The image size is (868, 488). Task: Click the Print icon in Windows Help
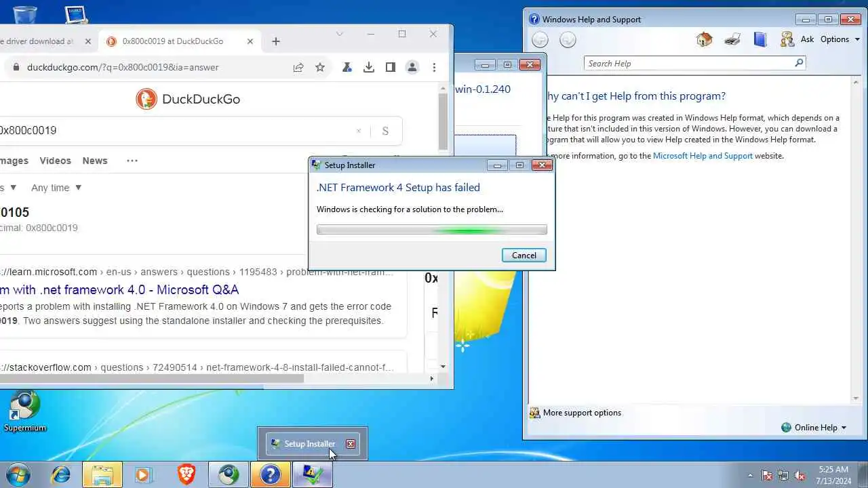tap(732, 39)
